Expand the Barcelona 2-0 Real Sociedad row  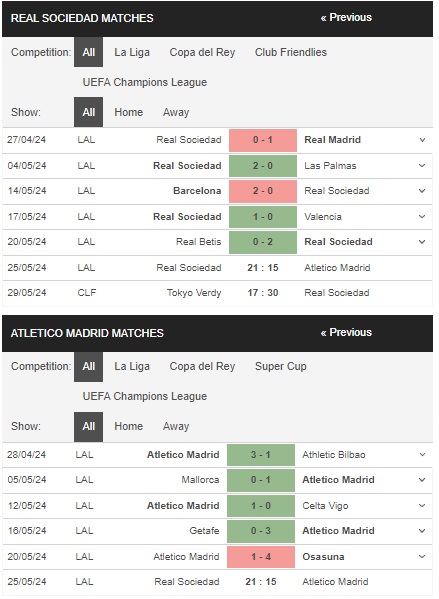click(422, 191)
